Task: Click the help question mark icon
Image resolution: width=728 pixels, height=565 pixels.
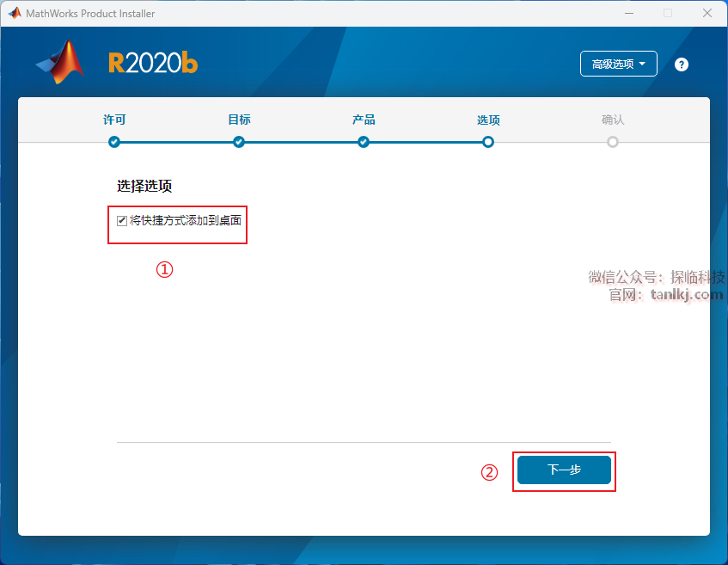Action: point(681,64)
